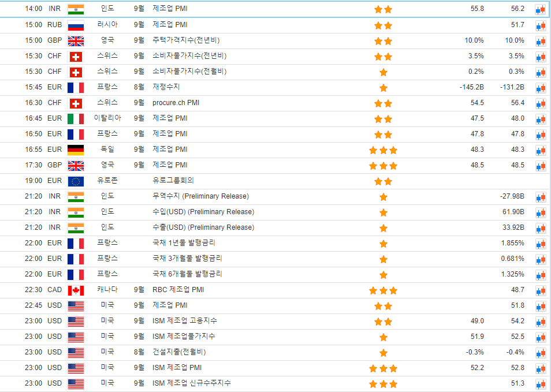Click the German flag icon
This screenshot has height=392, width=551.
tap(76, 150)
